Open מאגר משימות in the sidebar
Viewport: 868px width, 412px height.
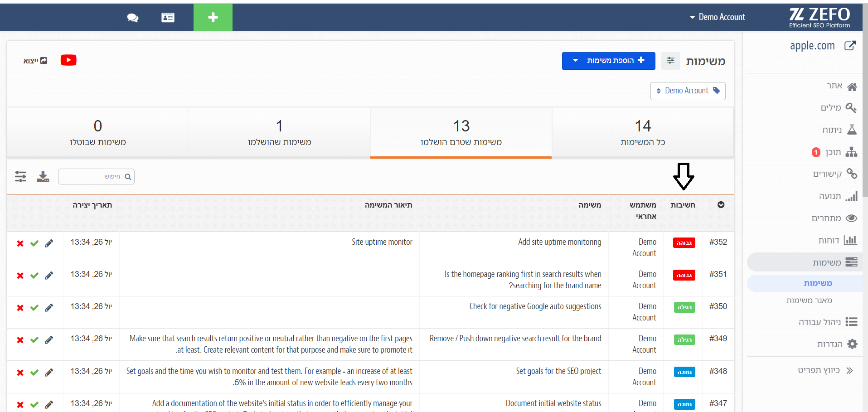coord(809,301)
